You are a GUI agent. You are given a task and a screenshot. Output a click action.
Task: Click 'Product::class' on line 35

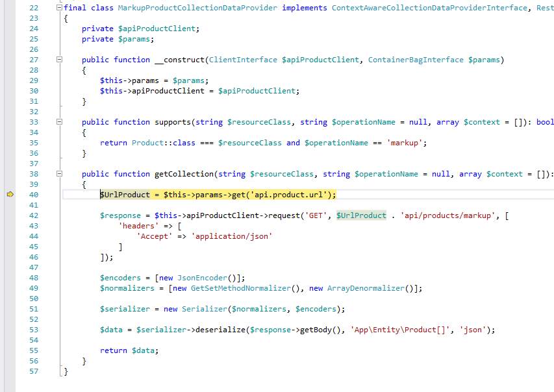point(164,143)
